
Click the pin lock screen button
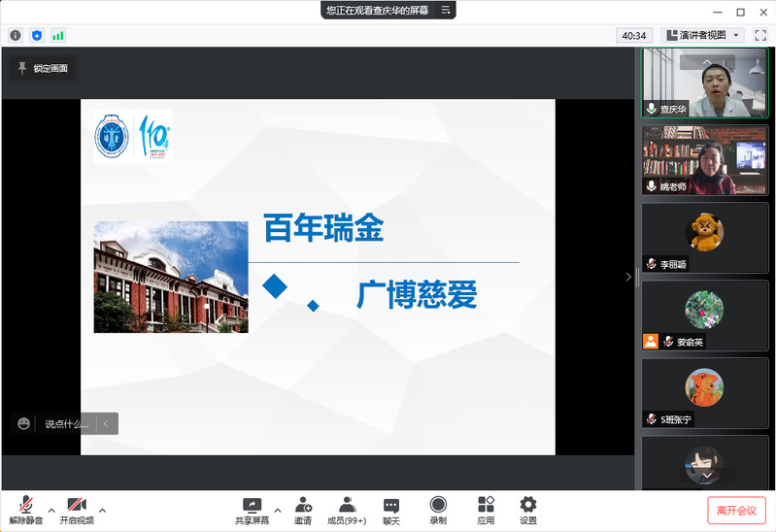point(43,68)
